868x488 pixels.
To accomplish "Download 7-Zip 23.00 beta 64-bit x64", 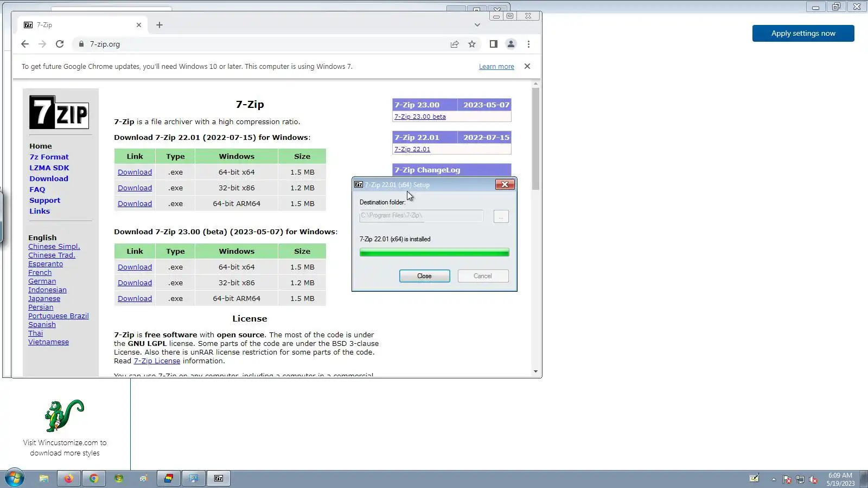I will pyautogui.click(x=135, y=267).
